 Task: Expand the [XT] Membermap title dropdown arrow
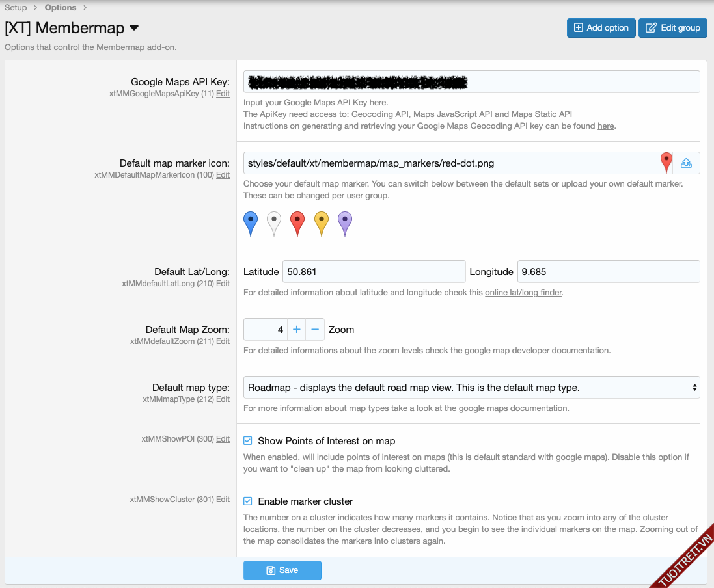coord(134,28)
